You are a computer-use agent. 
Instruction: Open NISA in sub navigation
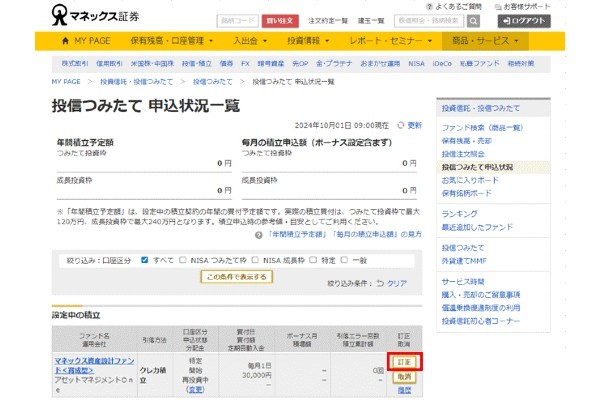[416, 64]
